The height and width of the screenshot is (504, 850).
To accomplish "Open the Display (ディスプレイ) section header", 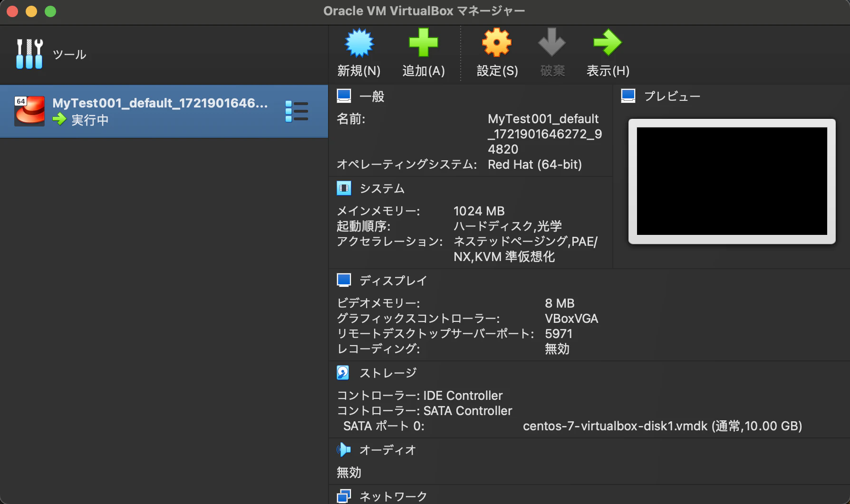I will pos(393,281).
